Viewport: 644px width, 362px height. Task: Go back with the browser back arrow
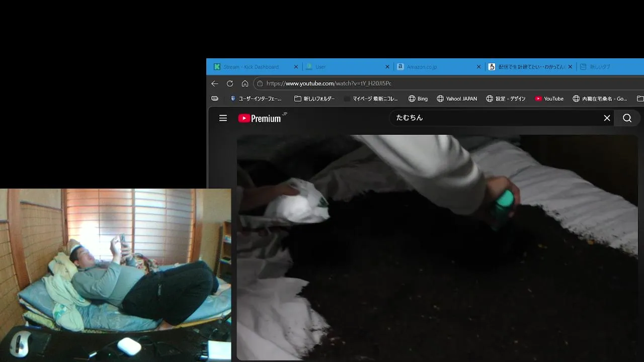(215, 83)
